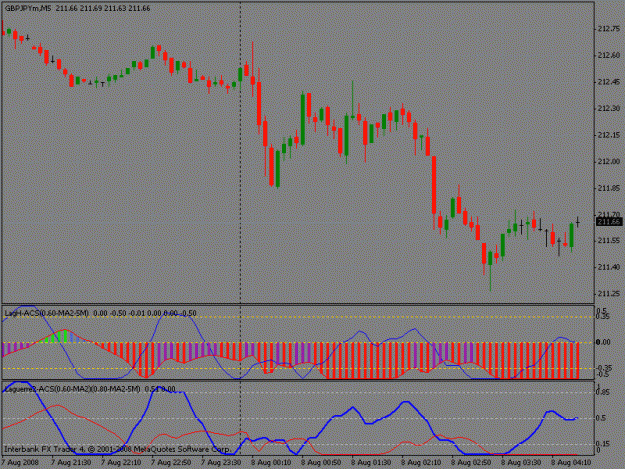Click the 8 Aug 01:30 time label

tap(371, 463)
